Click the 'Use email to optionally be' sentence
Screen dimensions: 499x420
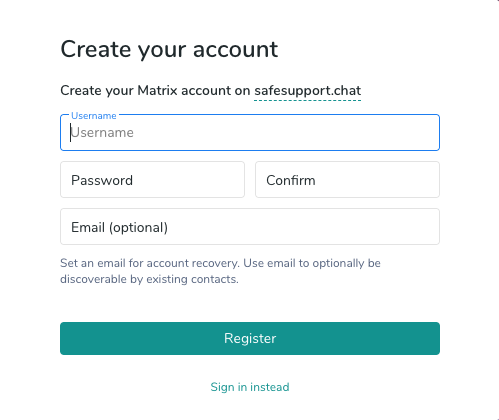(312, 263)
